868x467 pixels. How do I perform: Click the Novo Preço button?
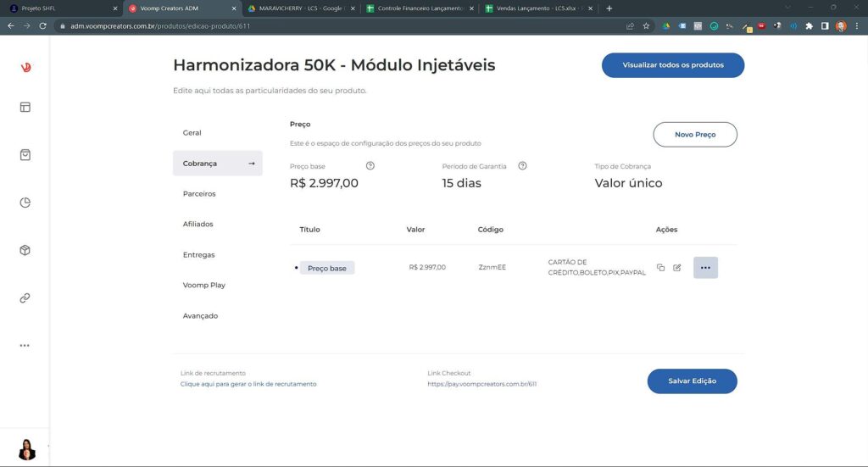tap(694, 135)
